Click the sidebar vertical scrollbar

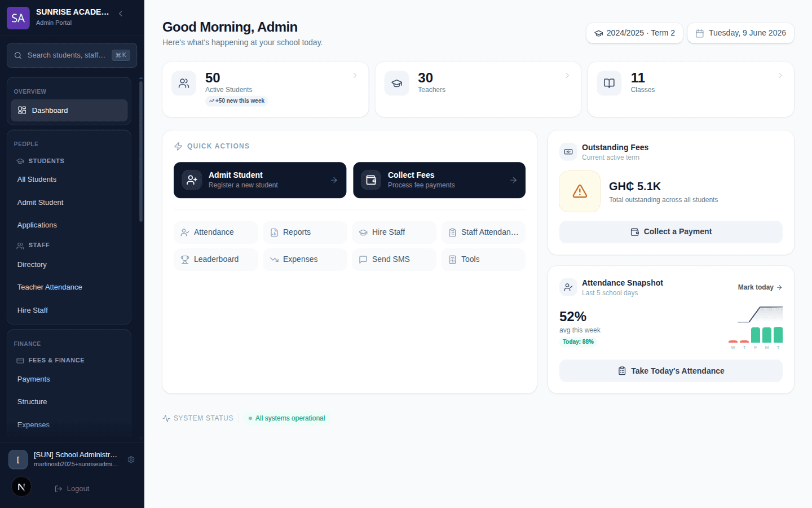click(141, 151)
